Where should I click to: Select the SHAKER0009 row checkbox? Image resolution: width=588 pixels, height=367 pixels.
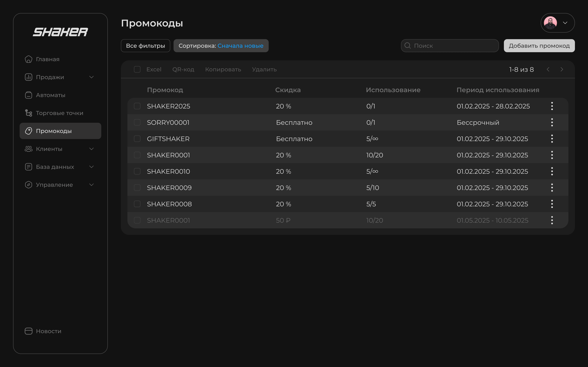pos(137,188)
